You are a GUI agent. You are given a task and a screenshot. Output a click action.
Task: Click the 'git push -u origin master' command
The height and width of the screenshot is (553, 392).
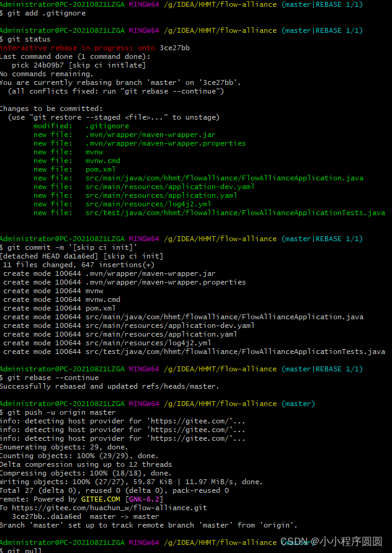click(58, 412)
